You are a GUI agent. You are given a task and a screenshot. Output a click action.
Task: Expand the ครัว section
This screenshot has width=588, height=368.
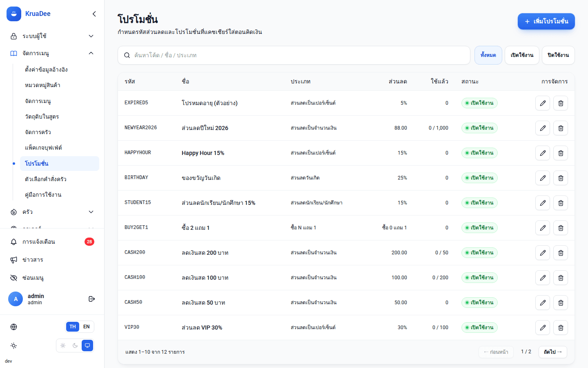(x=52, y=212)
